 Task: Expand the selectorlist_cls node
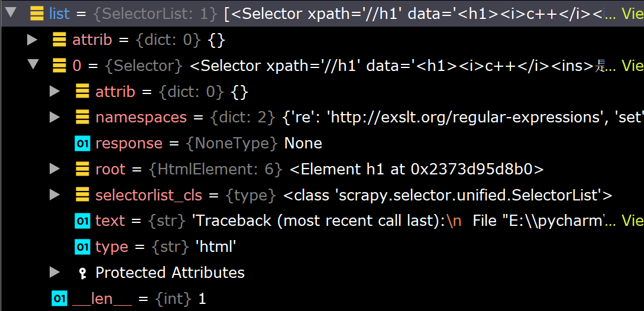55,195
